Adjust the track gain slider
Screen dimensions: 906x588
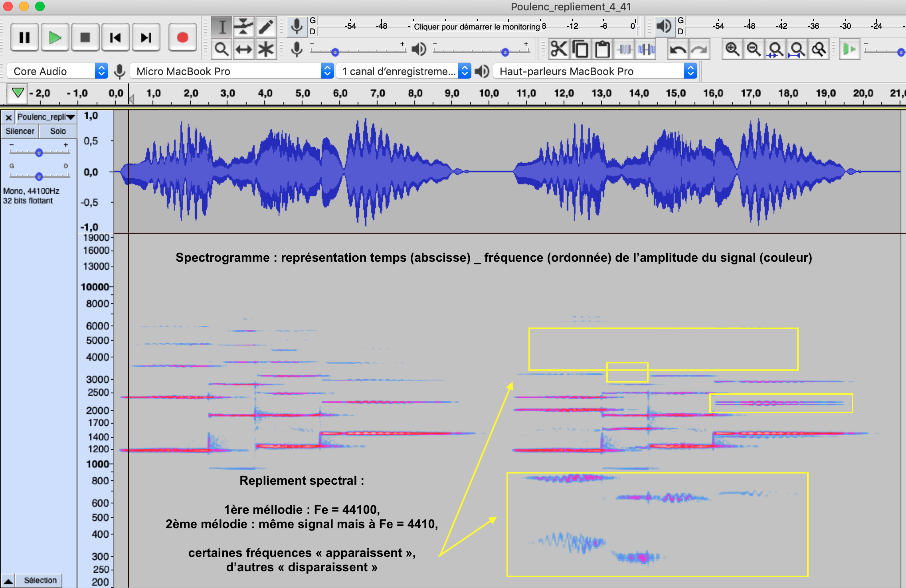point(39,152)
